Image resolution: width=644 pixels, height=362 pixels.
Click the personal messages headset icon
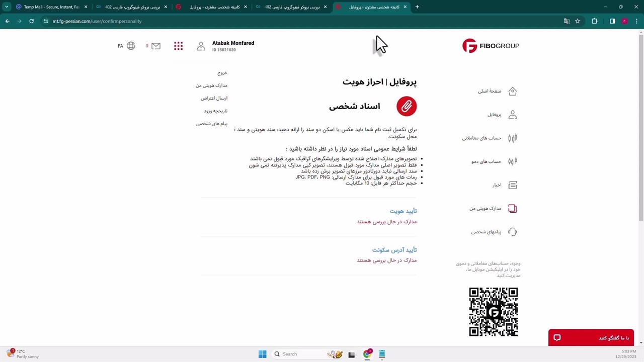[x=512, y=232]
